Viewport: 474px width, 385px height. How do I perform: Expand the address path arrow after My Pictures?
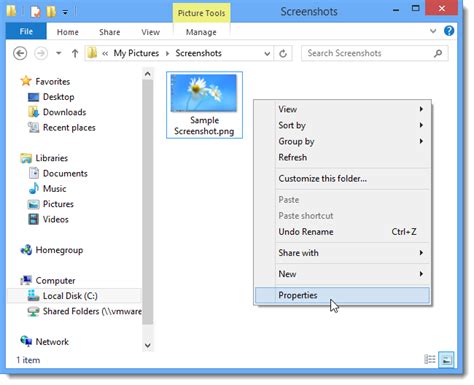[x=167, y=53]
